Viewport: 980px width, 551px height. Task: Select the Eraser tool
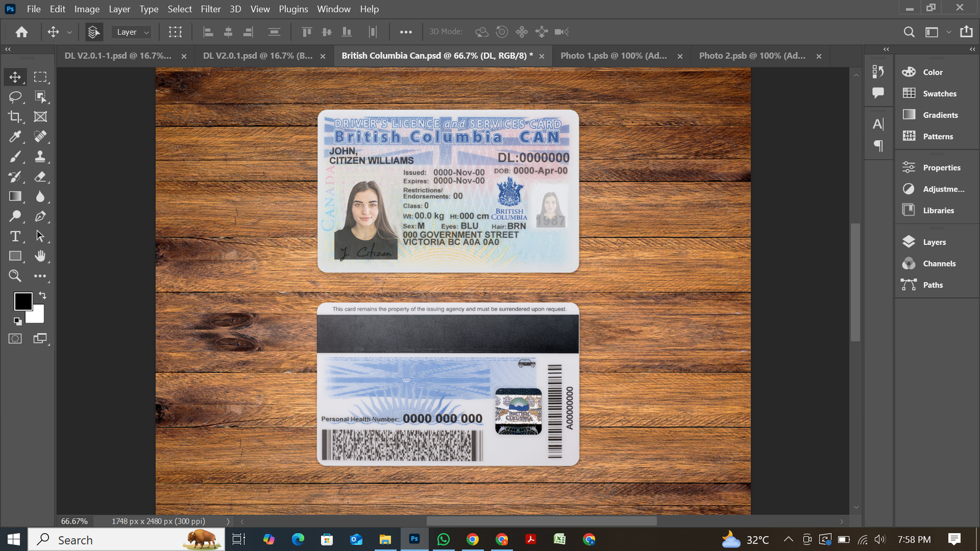pyautogui.click(x=40, y=177)
